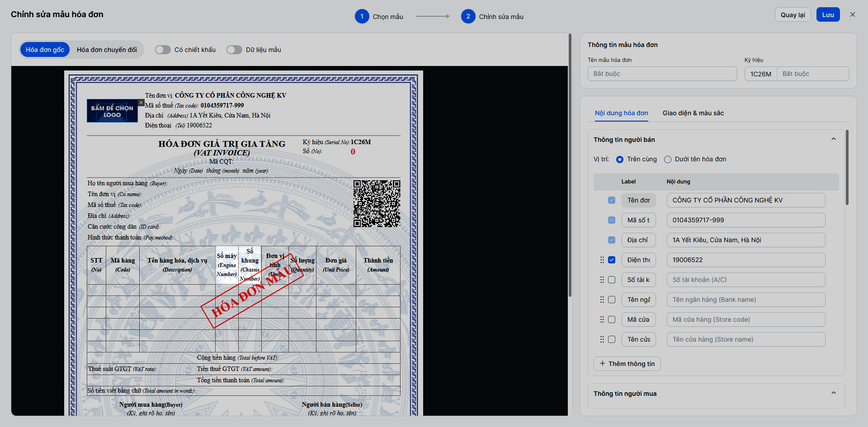Screen dimensions: 868x427
Task: Grab the drag handle for Số tài khoản row
Action: [x=602, y=280]
